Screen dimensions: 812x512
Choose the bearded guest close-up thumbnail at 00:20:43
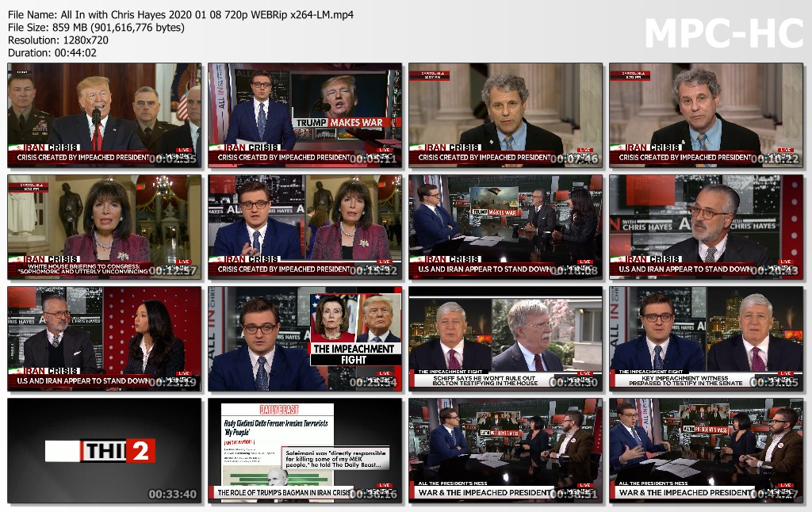[706, 227]
